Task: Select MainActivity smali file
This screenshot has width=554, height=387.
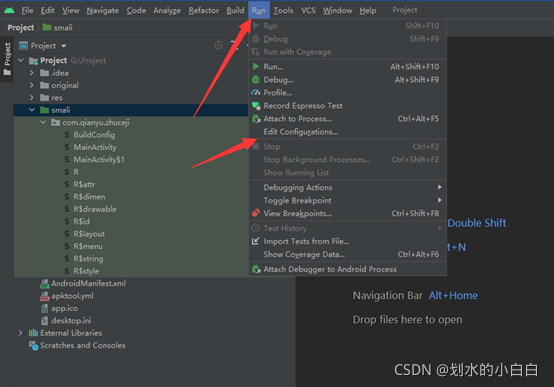Action: [x=95, y=147]
